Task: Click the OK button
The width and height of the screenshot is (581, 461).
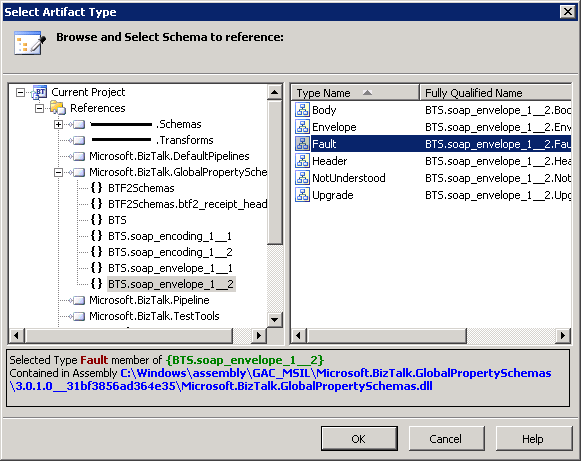Action: click(x=359, y=439)
